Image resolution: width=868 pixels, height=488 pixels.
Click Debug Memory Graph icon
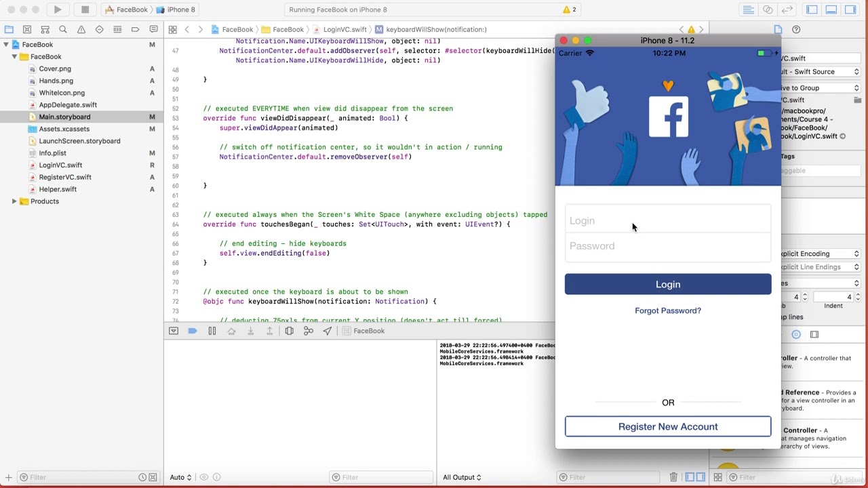(x=309, y=331)
